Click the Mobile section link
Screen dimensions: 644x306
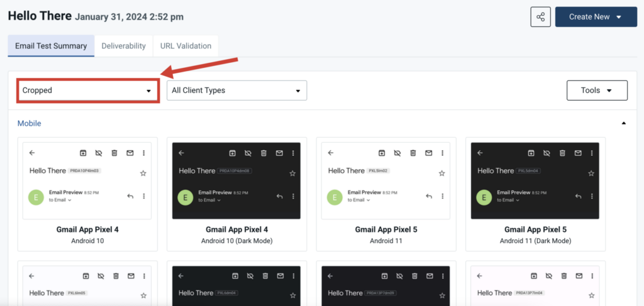pyautogui.click(x=29, y=123)
